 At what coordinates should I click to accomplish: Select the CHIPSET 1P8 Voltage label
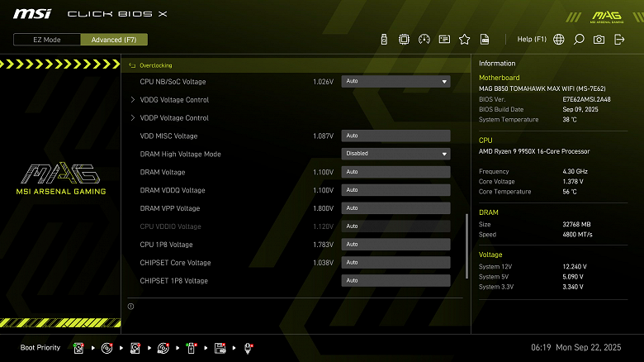pyautogui.click(x=173, y=280)
